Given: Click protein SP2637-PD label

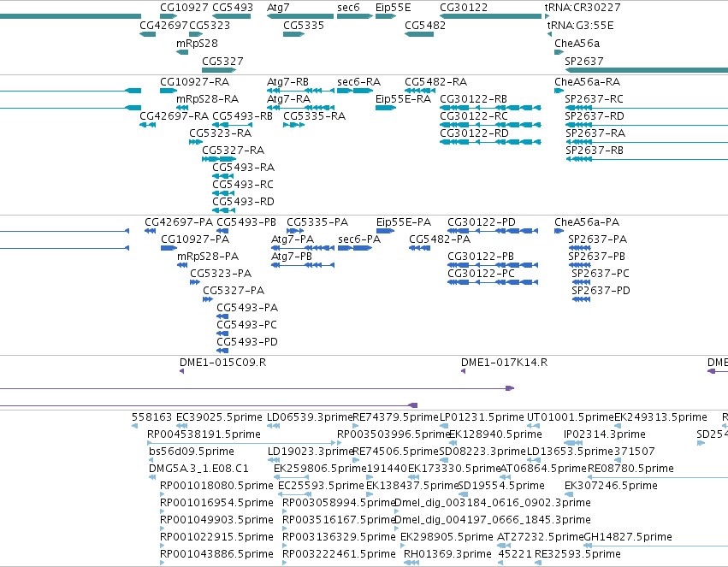Looking at the screenshot, I should (601, 292).
